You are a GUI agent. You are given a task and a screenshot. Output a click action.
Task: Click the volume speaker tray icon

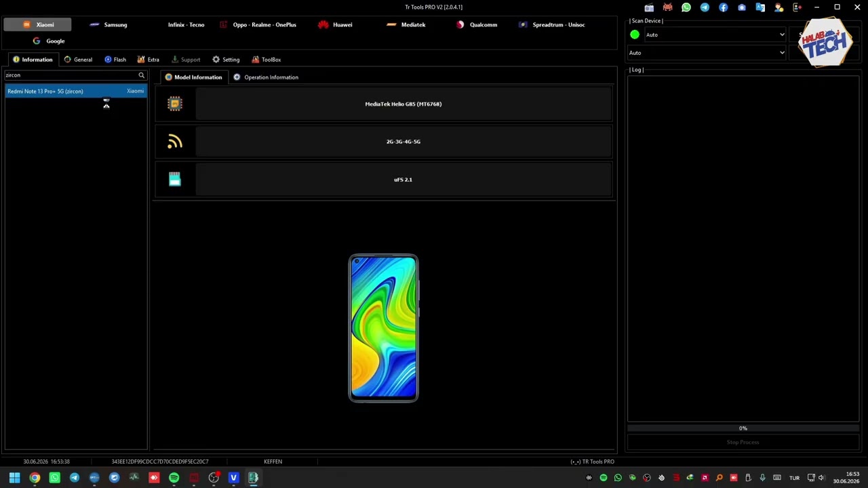pos(821,478)
